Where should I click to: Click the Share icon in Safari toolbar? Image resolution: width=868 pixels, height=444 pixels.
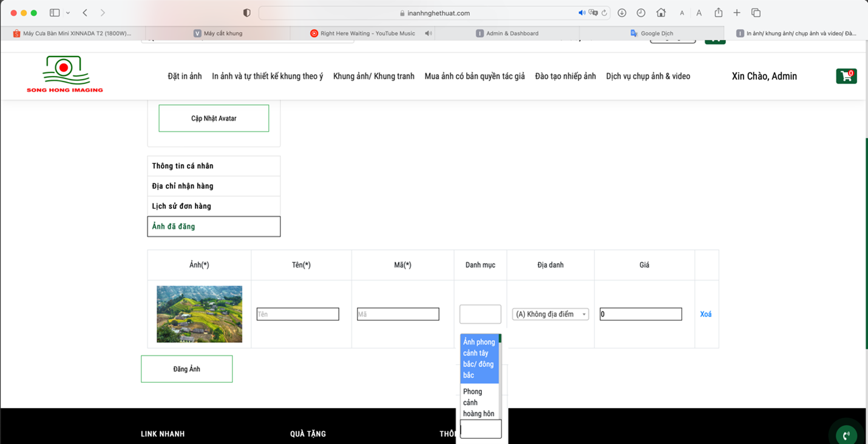719,13
